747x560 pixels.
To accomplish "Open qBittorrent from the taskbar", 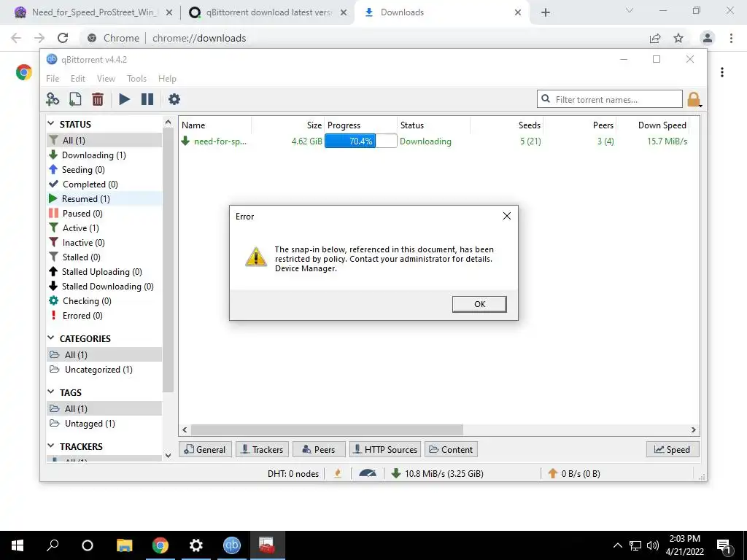I will [x=232, y=545].
